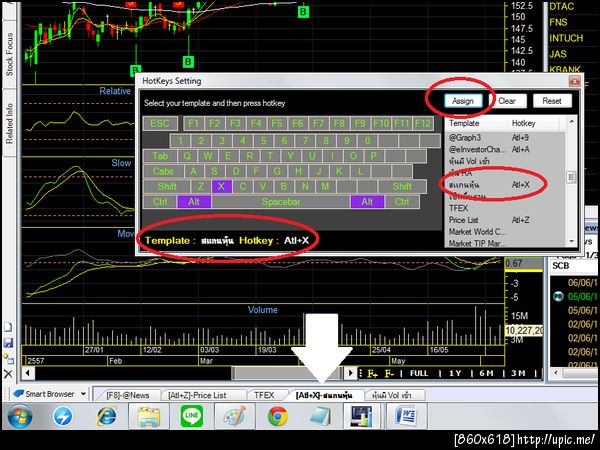Switch to the [Atl+X] template tab
The image size is (600, 450).
(x=324, y=395)
